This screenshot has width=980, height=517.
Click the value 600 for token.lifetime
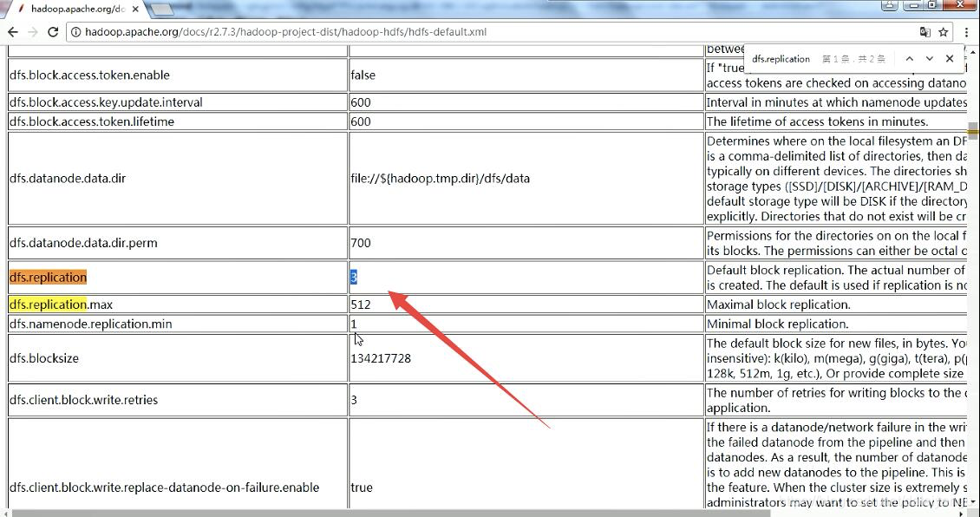click(x=361, y=121)
